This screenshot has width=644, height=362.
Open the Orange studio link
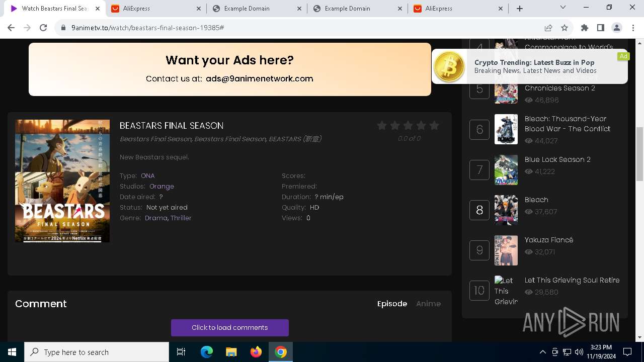(162, 186)
